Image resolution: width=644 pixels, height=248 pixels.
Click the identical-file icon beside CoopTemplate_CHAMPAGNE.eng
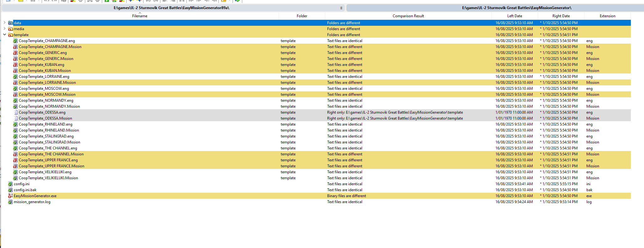point(15,41)
